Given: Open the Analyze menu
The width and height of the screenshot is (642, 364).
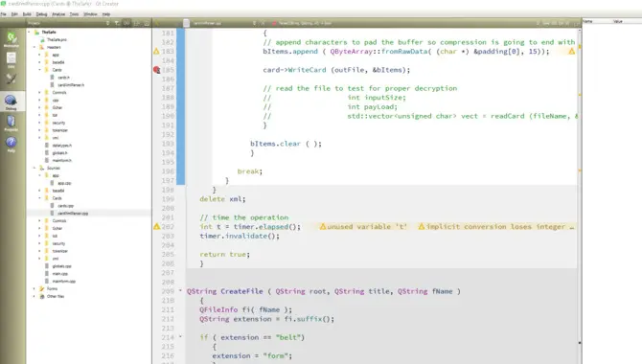Looking at the screenshot, I should tap(58, 14).
